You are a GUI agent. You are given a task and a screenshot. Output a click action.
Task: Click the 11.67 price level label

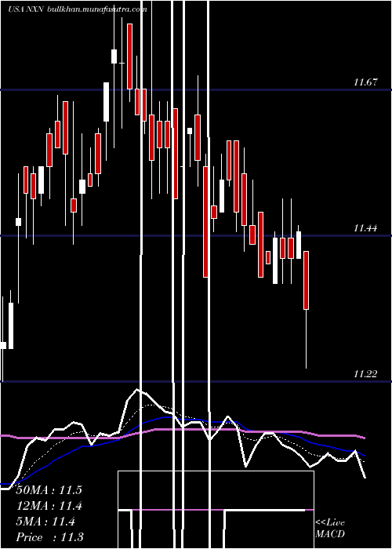[x=365, y=82]
